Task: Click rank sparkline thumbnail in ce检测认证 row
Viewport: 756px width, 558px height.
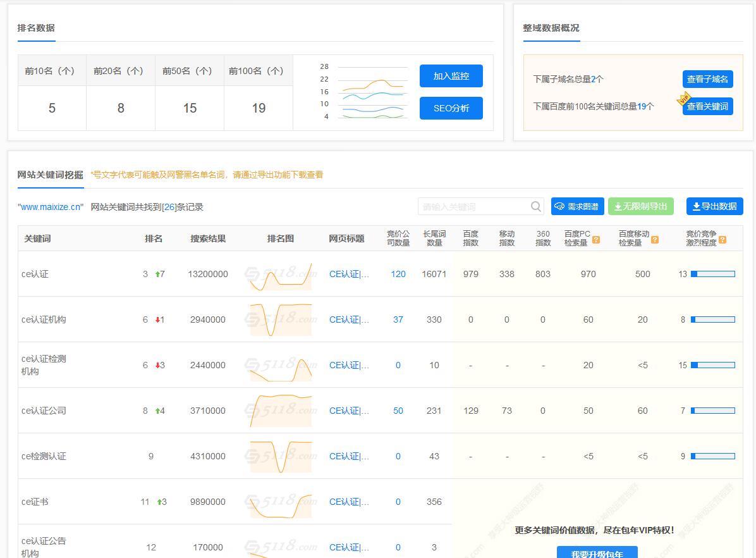Action: tap(281, 456)
